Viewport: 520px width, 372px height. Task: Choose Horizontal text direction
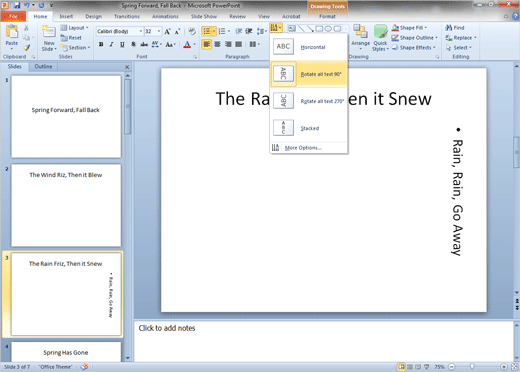click(x=308, y=47)
